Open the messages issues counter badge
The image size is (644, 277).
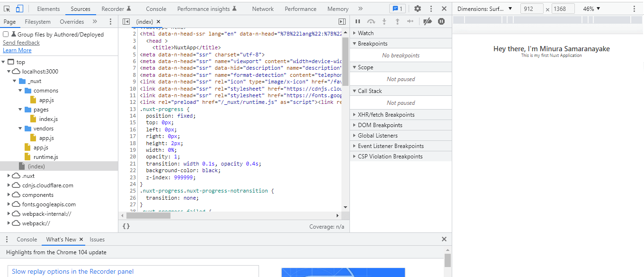[x=397, y=9]
